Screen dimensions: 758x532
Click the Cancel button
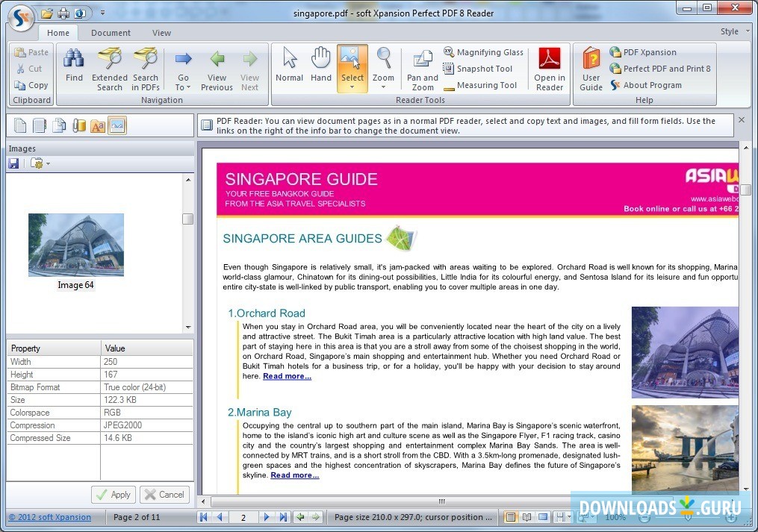[x=164, y=494]
